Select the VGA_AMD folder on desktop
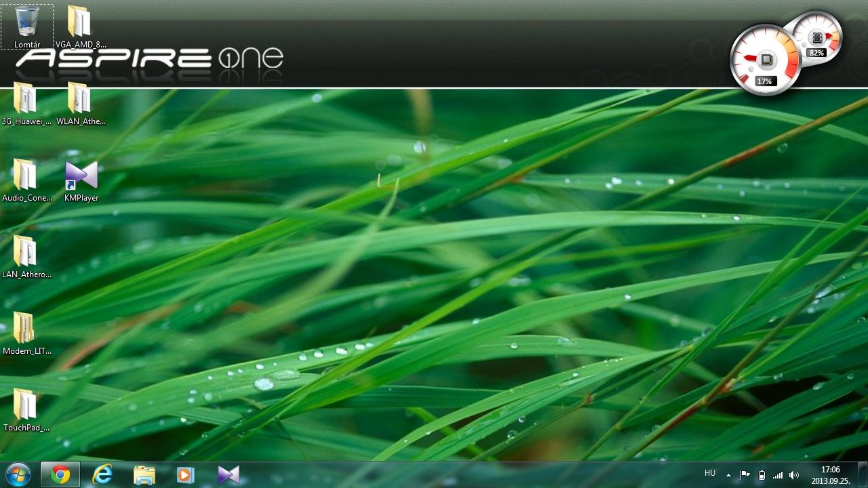 tap(80, 27)
